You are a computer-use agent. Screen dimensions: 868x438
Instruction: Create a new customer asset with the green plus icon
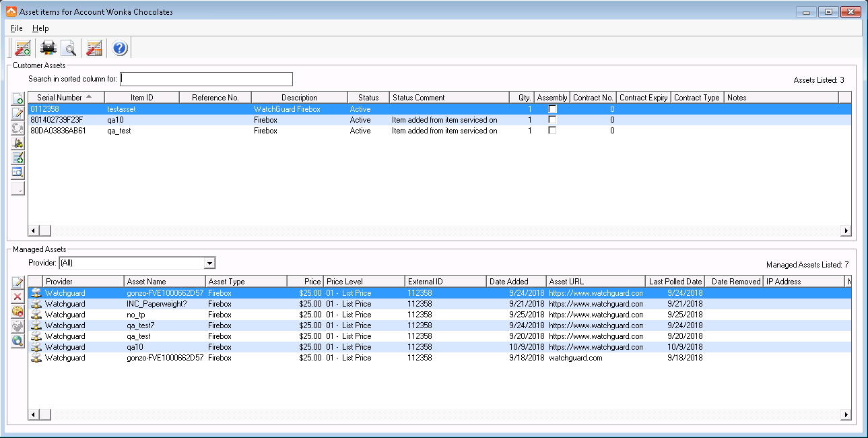[18, 99]
